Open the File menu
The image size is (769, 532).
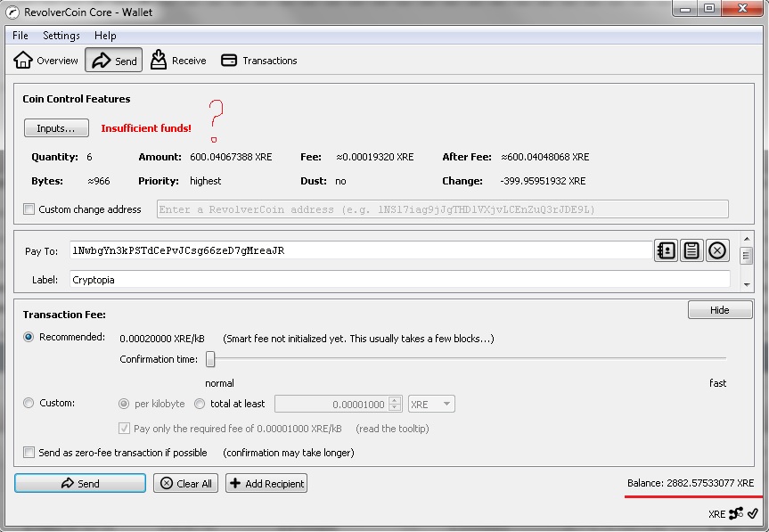click(20, 36)
